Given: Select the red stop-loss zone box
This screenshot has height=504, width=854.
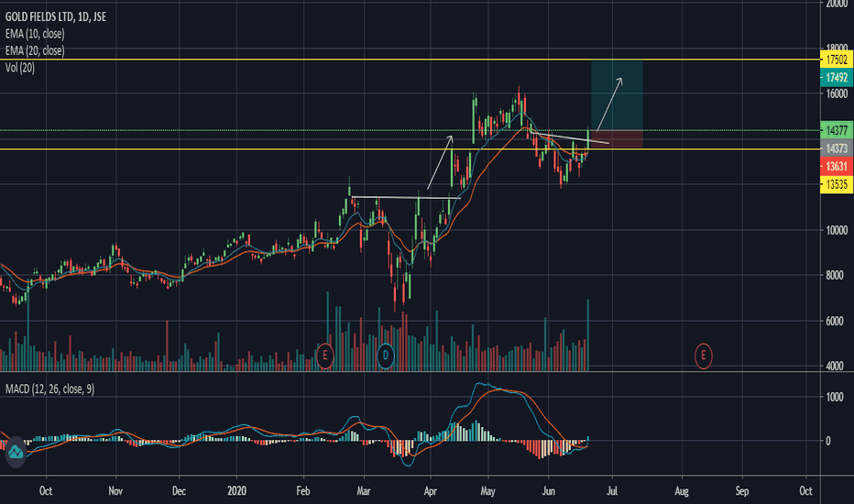Looking at the screenshot, I should [x=617, y=139].
